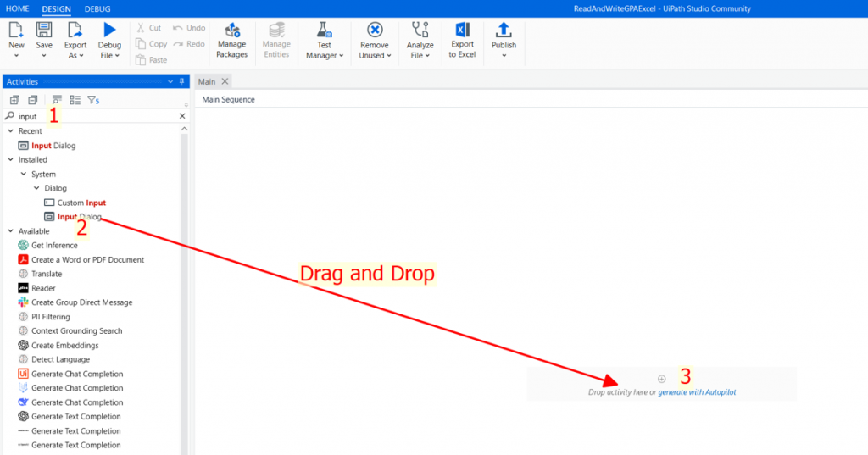868x455 pixels.
Task: Open Manage Packages
Action: pos(232,41)
